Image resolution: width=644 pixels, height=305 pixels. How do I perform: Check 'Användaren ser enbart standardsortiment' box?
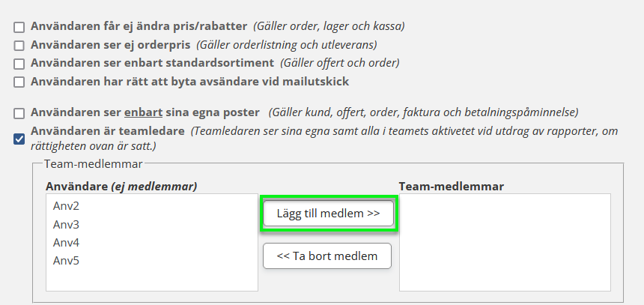(x=19, y=63)
